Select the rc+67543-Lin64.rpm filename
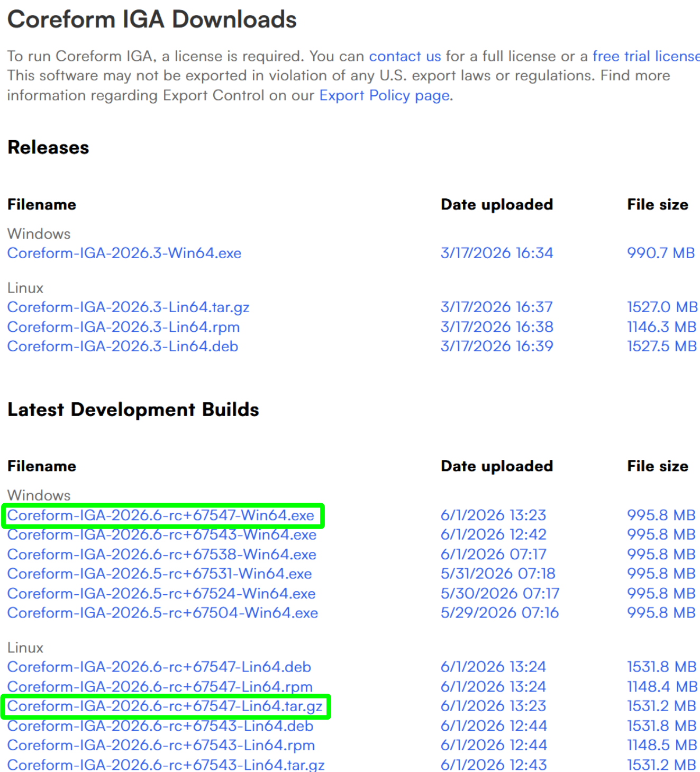 point(161,745)
